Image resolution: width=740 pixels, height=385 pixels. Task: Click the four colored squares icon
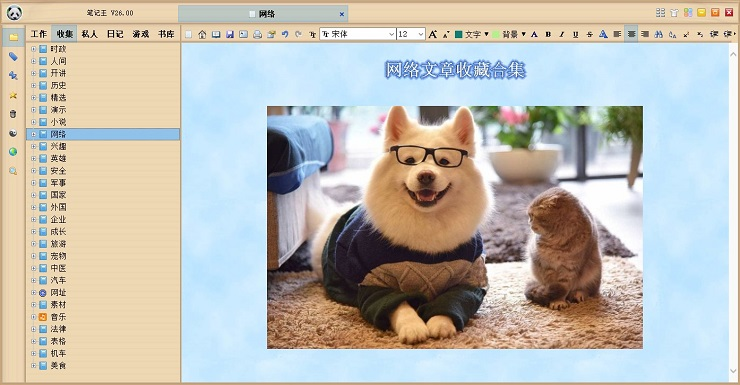point(688,13)
